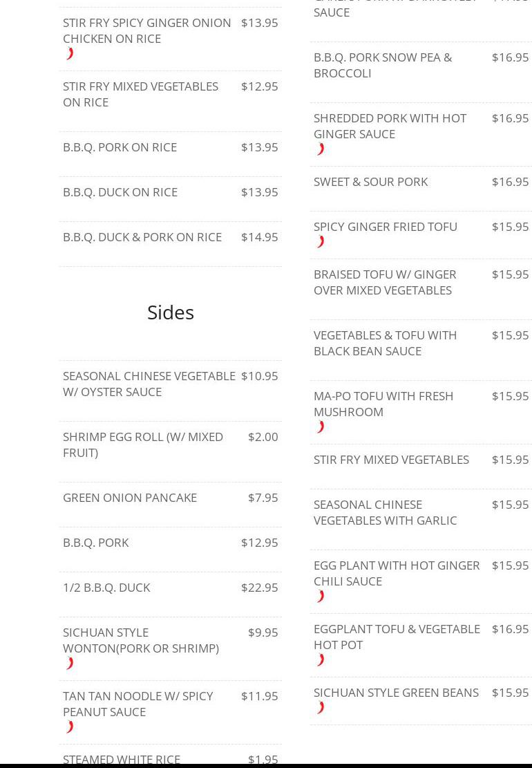Click the chili icon below Tan Tan Noodle
Screen dimensions: 532x768
[x=70, y=727]
